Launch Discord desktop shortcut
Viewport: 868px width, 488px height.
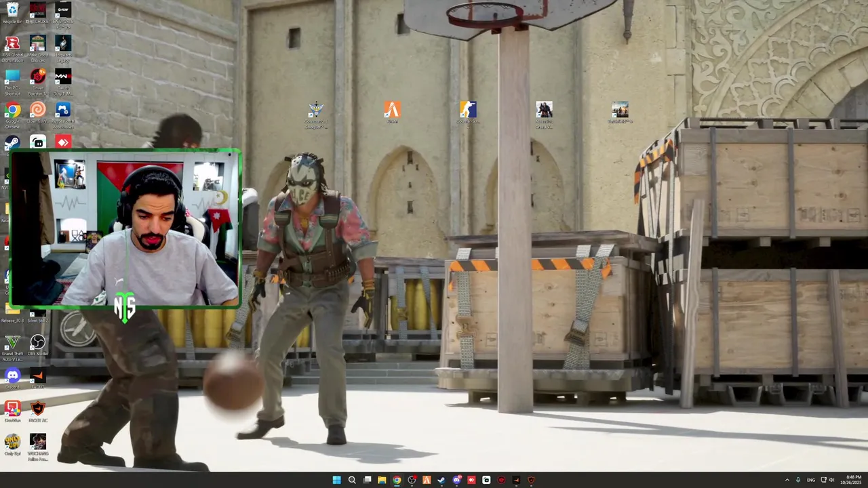pos(12,378)
